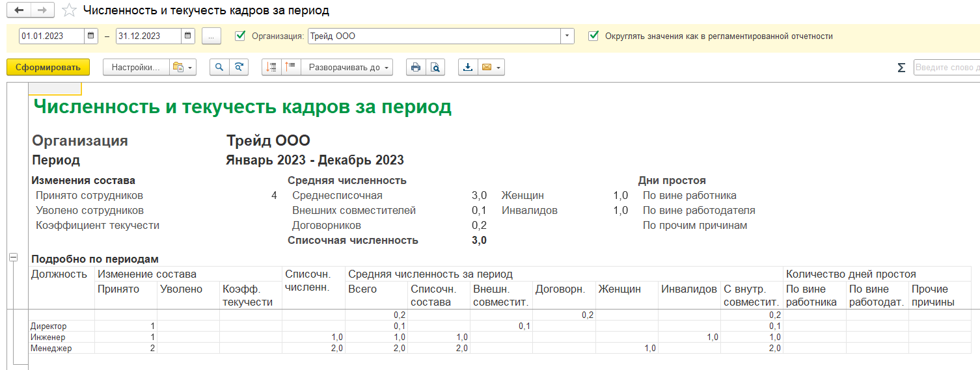Click the Уволено сотрудников label
The height and width of the screenshot is (370, 980).
pos(90,210)
